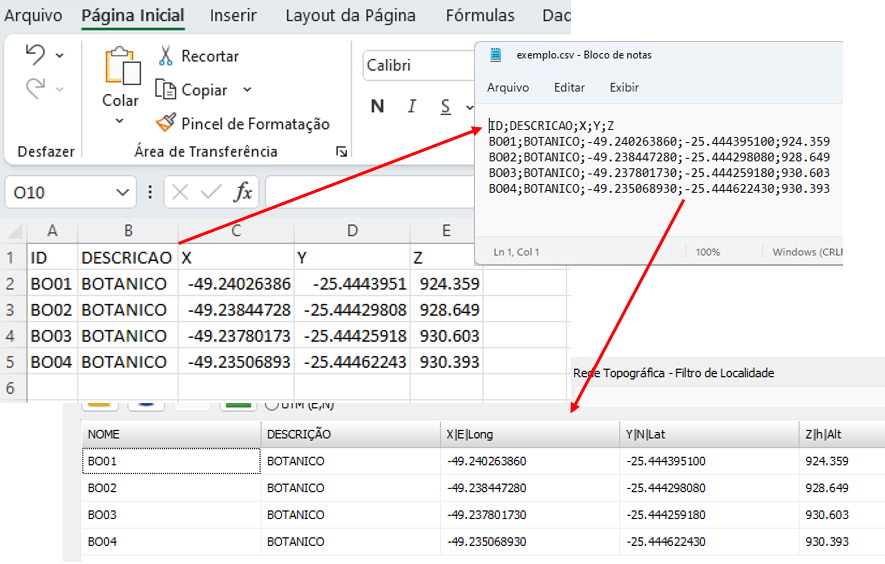Click the select-all corner of the spreadsheet
885x564 pixels.
[x=14, y=231]
